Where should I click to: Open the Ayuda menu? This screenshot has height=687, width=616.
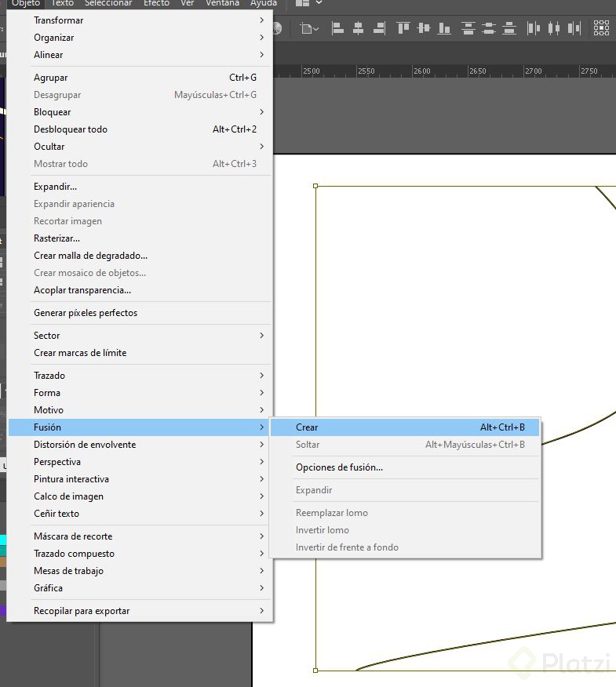[x=264, y=3]
